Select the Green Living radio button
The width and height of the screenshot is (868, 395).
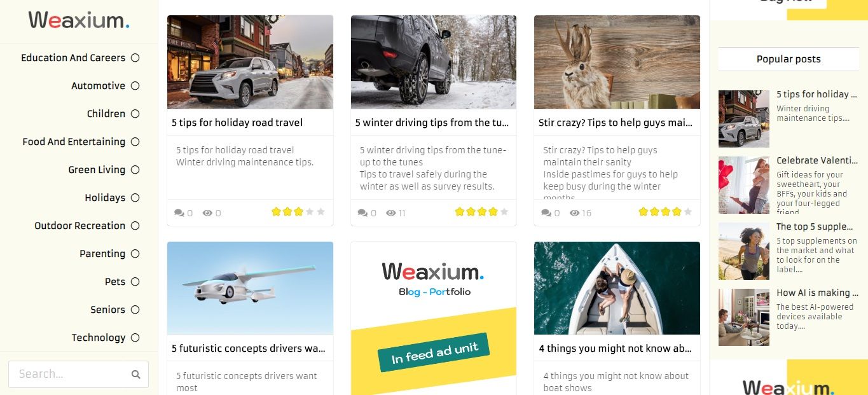(135, 170)
